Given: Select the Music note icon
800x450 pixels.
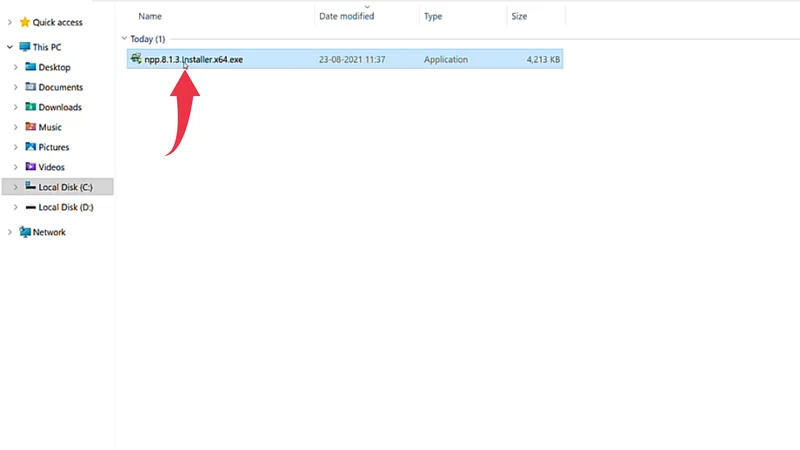Looking at the screenshot, I should [31, 127].
